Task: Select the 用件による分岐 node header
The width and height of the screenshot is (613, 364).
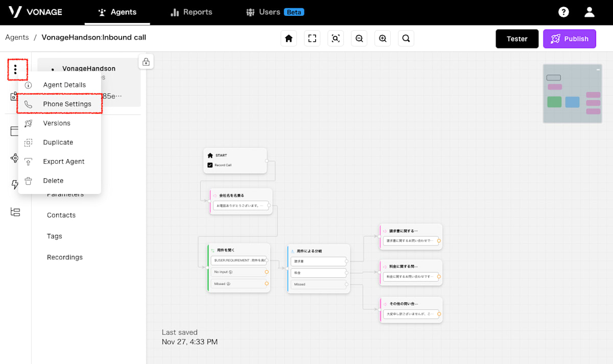Action: coord(319,251)
